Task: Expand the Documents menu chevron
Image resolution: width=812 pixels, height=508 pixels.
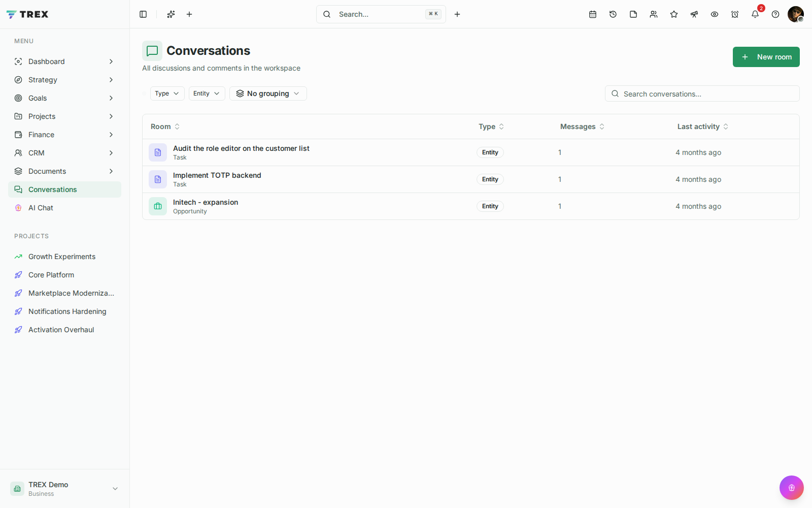Action: coord(111,171)
